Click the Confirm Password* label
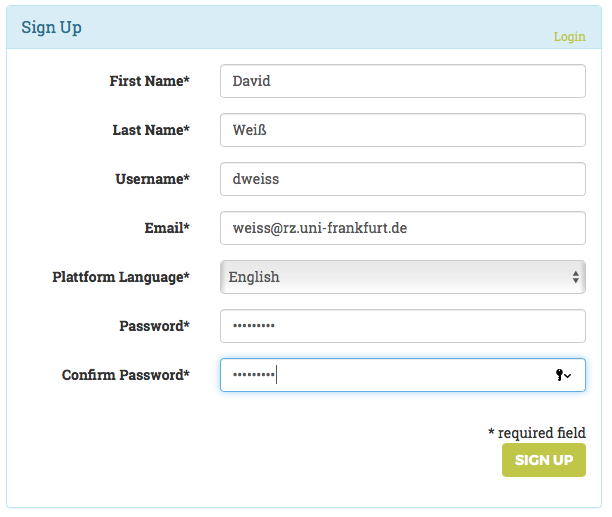Screen dimensions: 612x517 pyautogui.click(x=126, y=375)
